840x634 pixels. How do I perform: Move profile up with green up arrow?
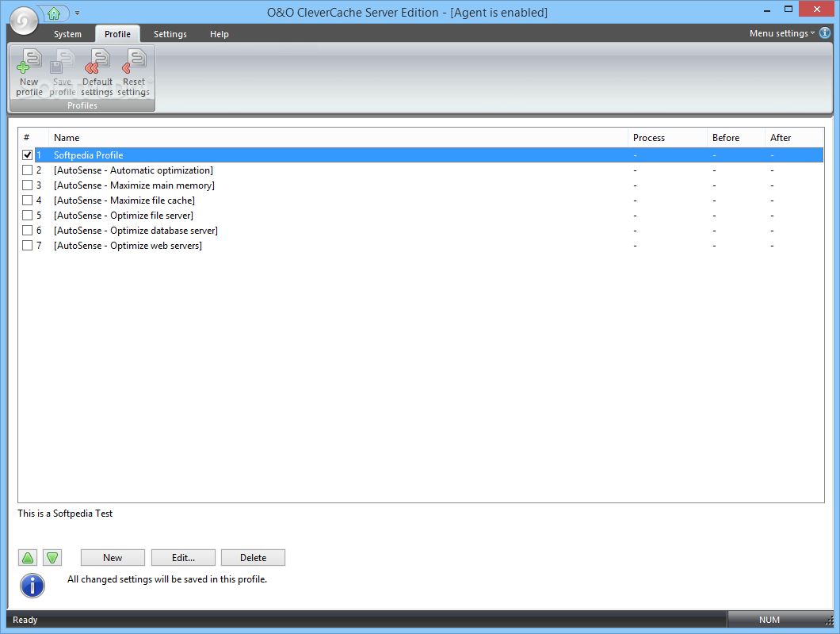coord(28,558)
